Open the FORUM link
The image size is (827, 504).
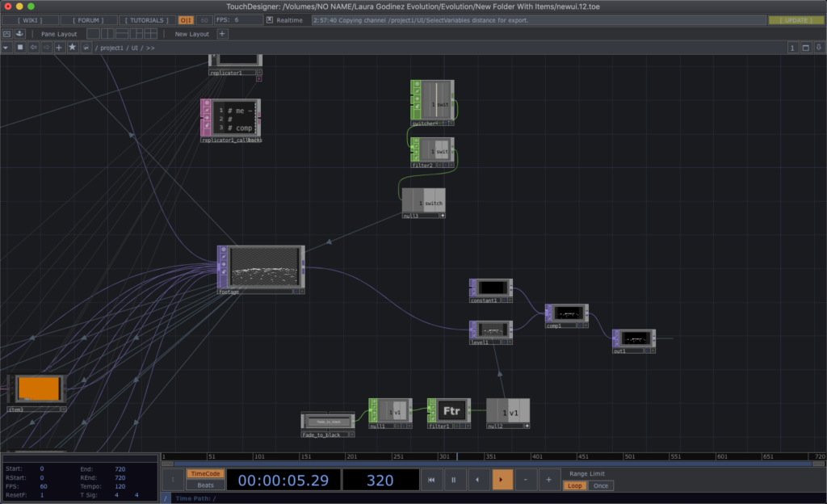(x=87, y=20)
